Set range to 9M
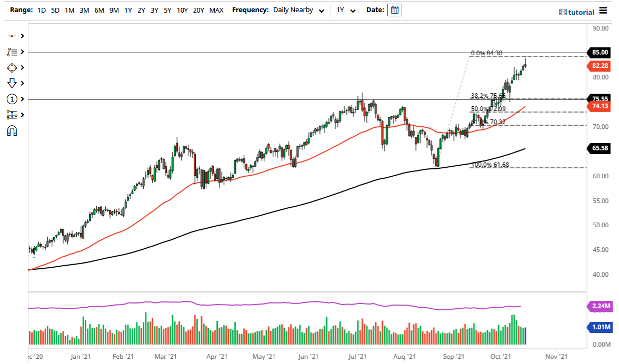 click(114, 10)
